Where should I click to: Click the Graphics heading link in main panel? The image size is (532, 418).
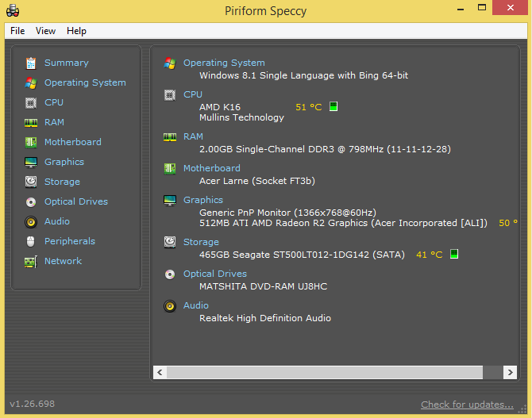click(x=203, y=200)
